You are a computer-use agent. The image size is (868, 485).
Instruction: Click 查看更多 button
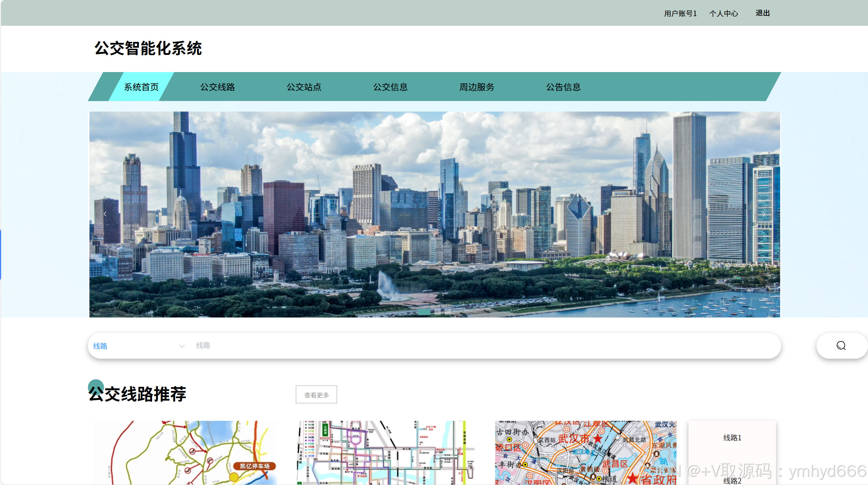coord(316,395)
